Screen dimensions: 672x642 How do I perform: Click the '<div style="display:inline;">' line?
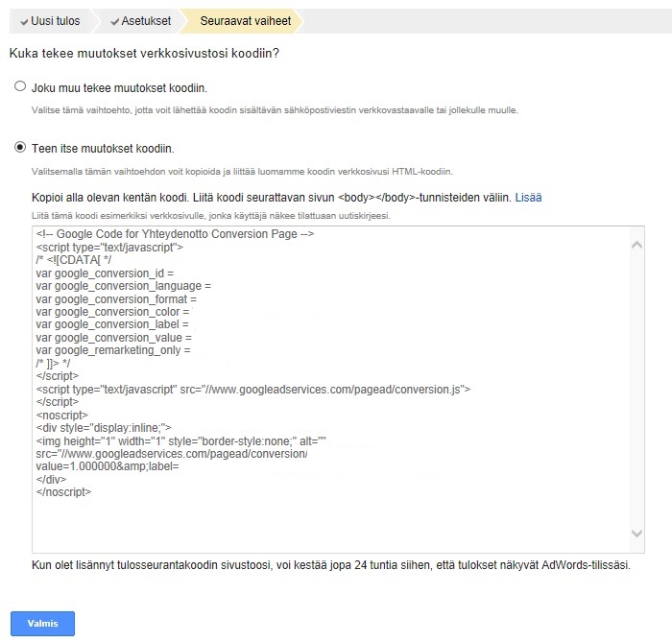coord(104,428)
